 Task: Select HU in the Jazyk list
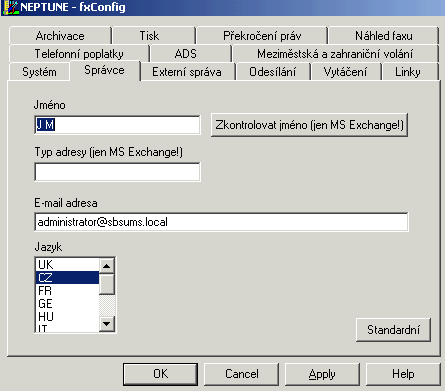(67, 316)
